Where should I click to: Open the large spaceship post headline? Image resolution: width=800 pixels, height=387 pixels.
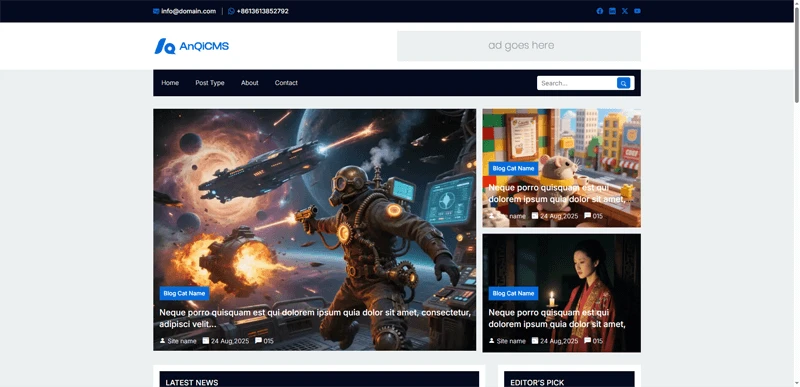click(315, 318)
